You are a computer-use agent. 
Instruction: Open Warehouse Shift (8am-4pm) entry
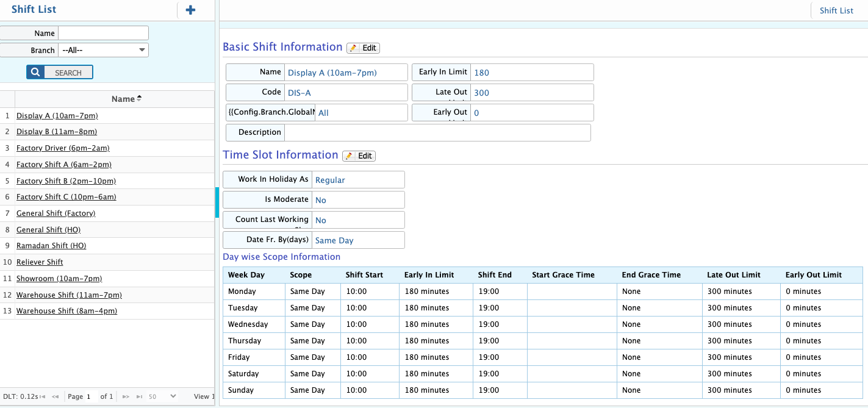point(66,311)
